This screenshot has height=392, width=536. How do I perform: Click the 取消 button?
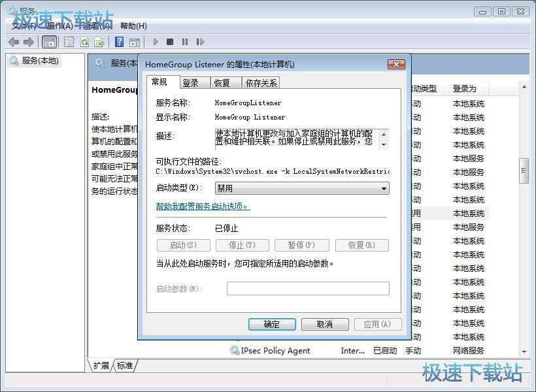click(x=325, y=324)
